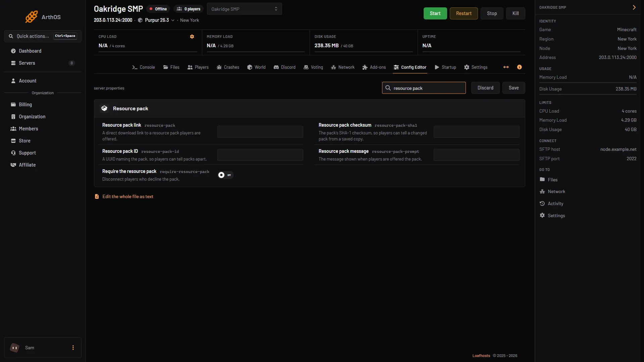This screenshot has height=362, width=644.
Task: Click the orange info circle icon
Action: click(x=519, y=67)
